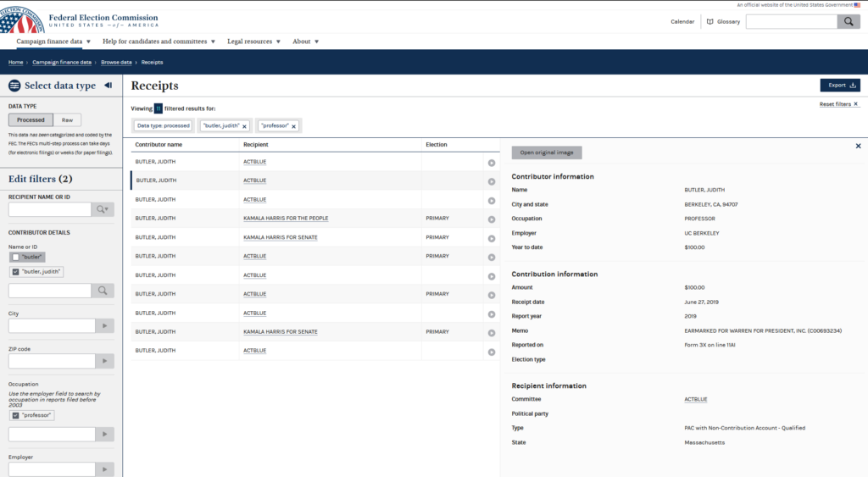Check the "butler" name filter checkbox
Viewport: 868px width, 477px height.
coord(15,258)
